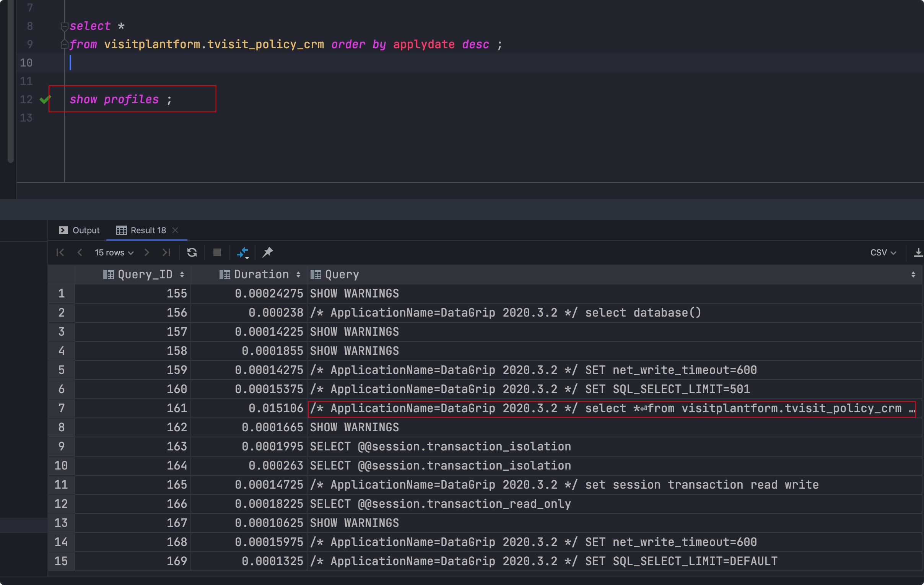Open the CSV format dropdown
The image size is (924, 585).
883,252
